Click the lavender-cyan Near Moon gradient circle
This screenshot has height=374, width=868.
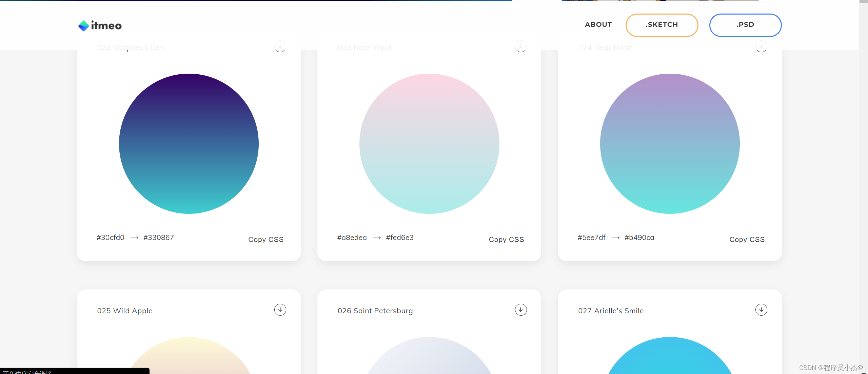[x=670, y=144]
